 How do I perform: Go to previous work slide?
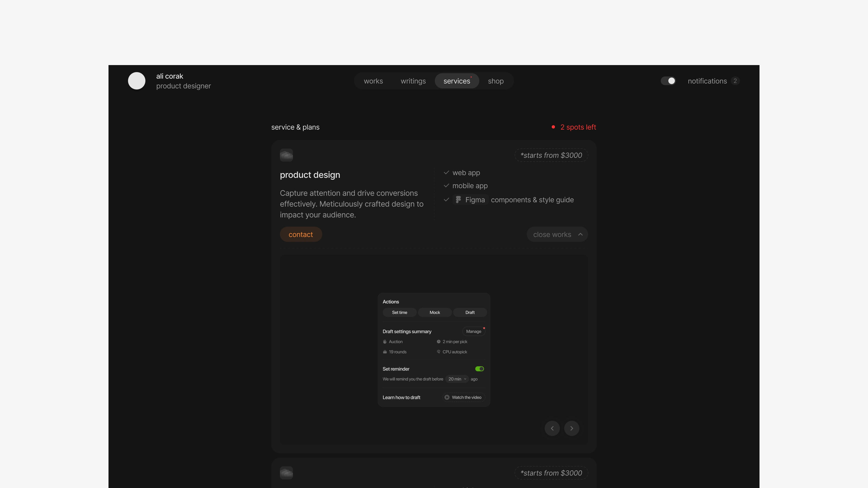click(552, 428)
